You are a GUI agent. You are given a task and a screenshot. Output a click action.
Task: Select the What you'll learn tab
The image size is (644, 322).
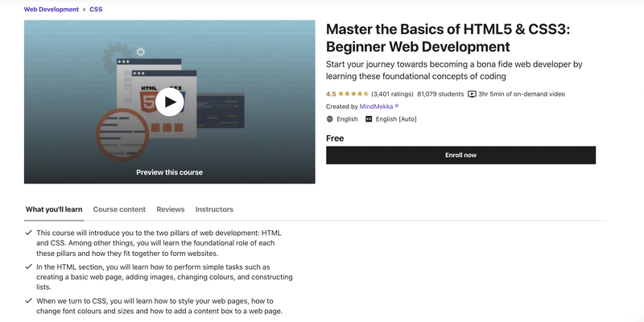click(54, 209)
